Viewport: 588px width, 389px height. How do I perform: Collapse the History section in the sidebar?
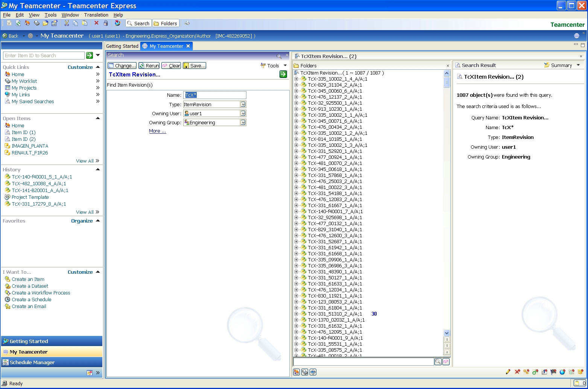pos(97,169)
